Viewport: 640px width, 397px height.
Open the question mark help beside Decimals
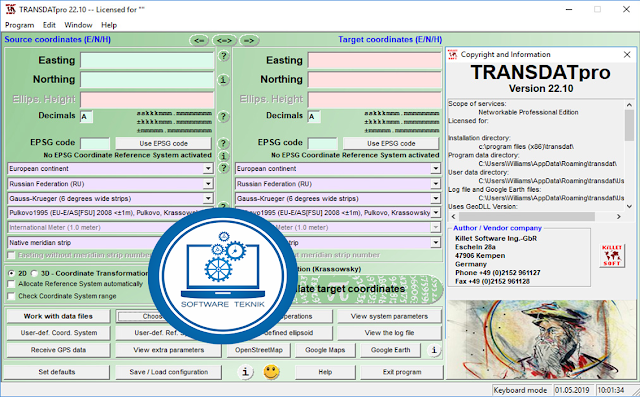click(223, 117)
